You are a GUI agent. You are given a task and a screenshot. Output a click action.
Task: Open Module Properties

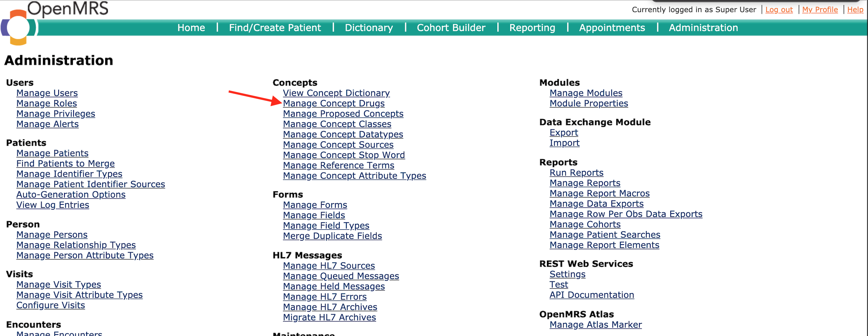pos(589,103)
